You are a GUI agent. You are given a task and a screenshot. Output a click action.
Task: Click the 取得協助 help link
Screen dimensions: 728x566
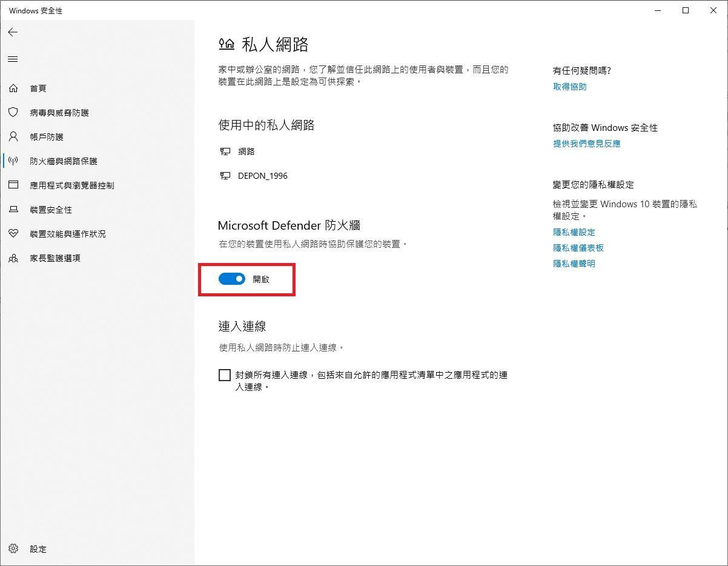pos(569,87)
